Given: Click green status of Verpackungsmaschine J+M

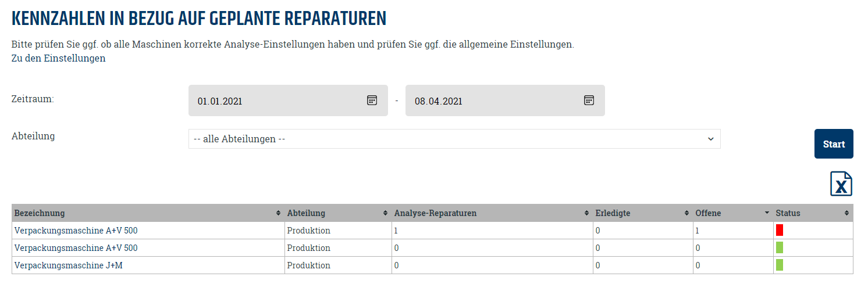Looking at the screenshot, I should coord(780,265).
